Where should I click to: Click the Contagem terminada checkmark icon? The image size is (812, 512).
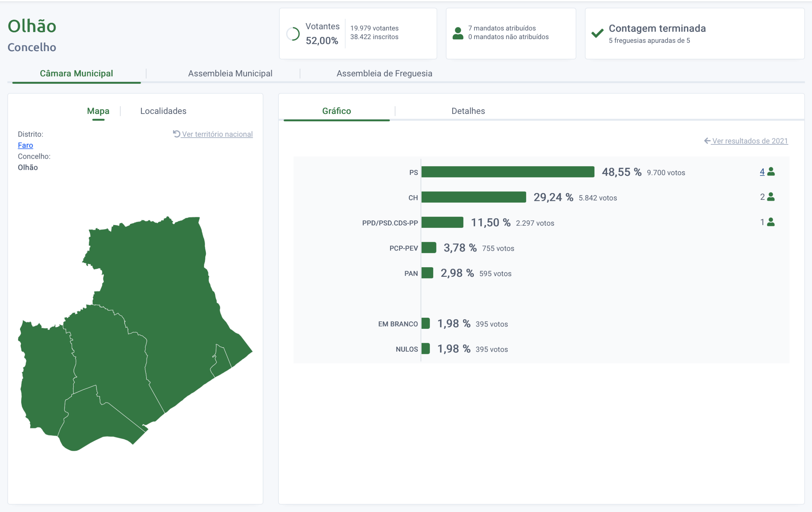pos(597,33)
